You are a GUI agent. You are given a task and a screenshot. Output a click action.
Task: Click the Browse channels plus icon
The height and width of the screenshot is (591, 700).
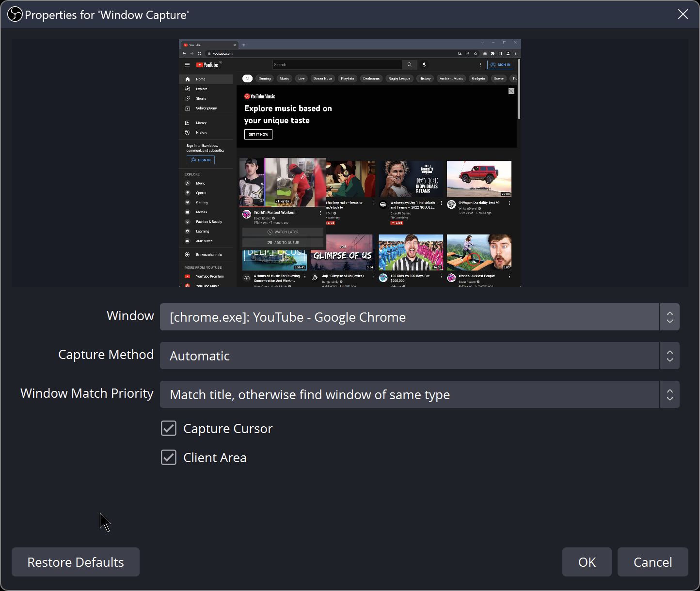click(x=187, y=254)
